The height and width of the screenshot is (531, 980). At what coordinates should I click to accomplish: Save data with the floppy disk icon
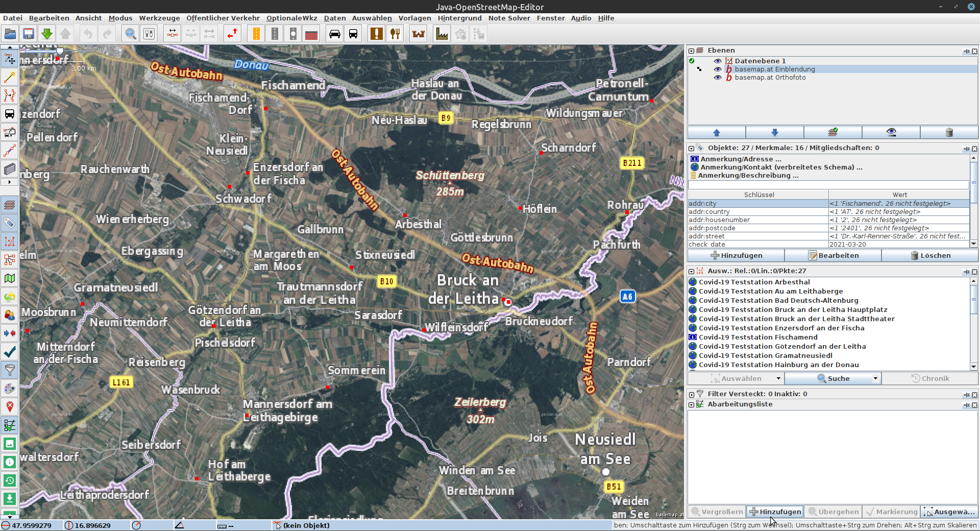click(x=29, y=34)
